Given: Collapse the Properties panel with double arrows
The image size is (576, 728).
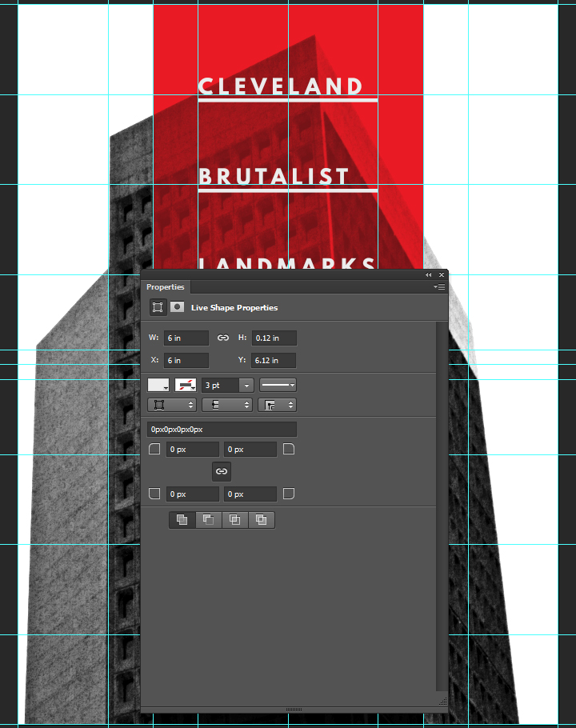Looking at the screenshot, I should click(429, 275).
